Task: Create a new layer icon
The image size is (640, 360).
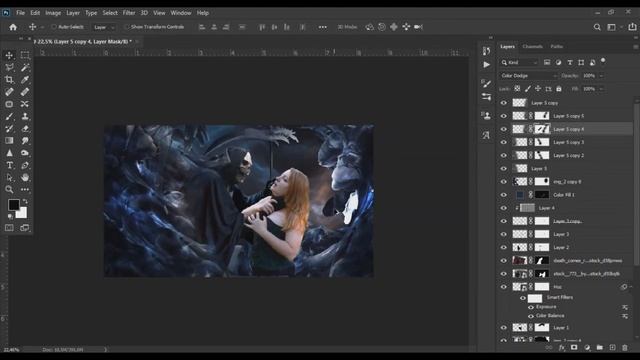Action: 612,348
